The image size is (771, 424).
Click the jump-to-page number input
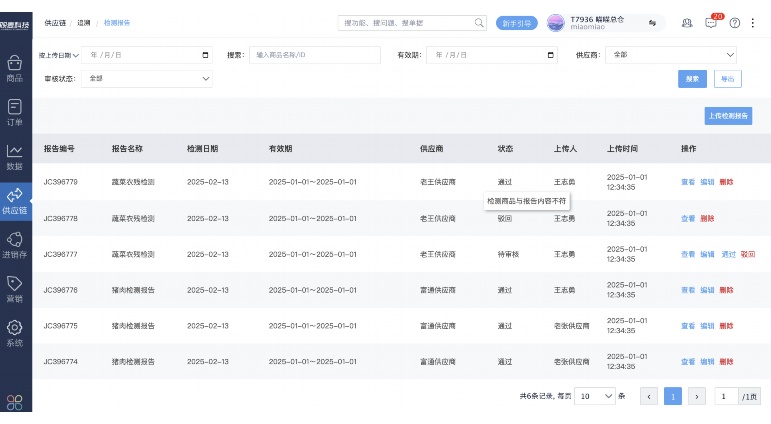coord(726,396)
